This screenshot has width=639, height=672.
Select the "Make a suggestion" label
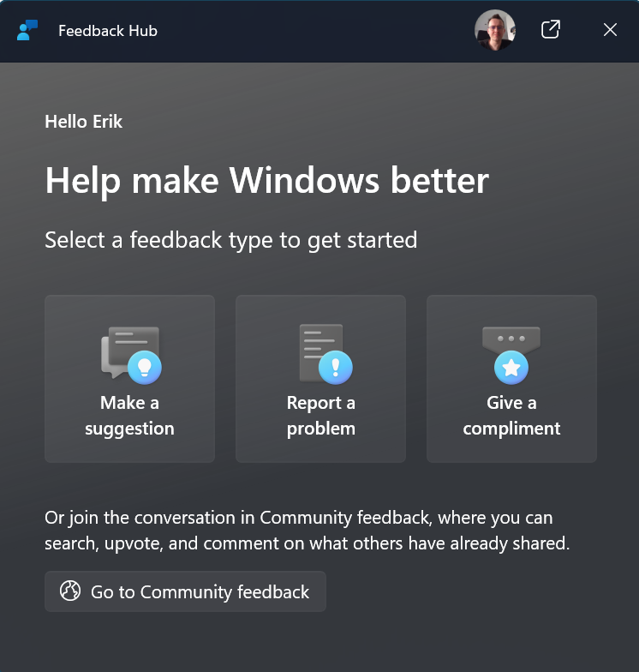[x=129, y=416]
